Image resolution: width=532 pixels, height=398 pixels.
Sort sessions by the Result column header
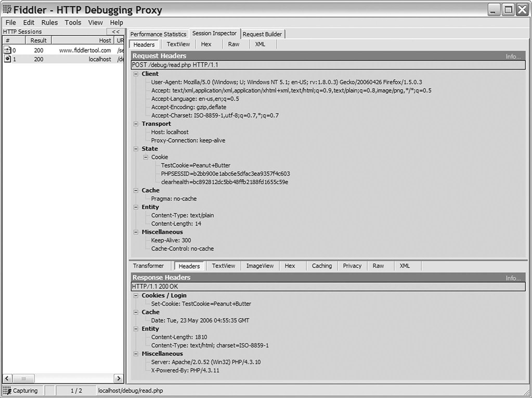[38, 41]
